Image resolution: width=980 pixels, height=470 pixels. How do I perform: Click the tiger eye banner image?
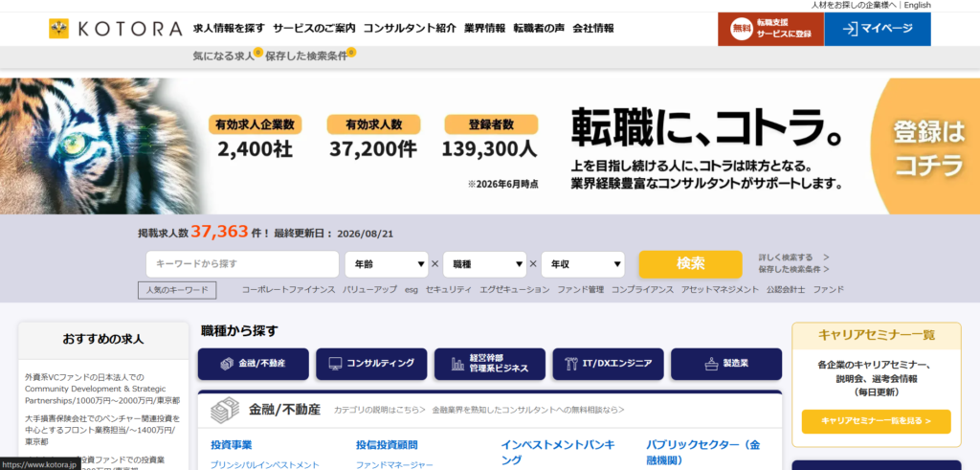[x=100, y=146]
